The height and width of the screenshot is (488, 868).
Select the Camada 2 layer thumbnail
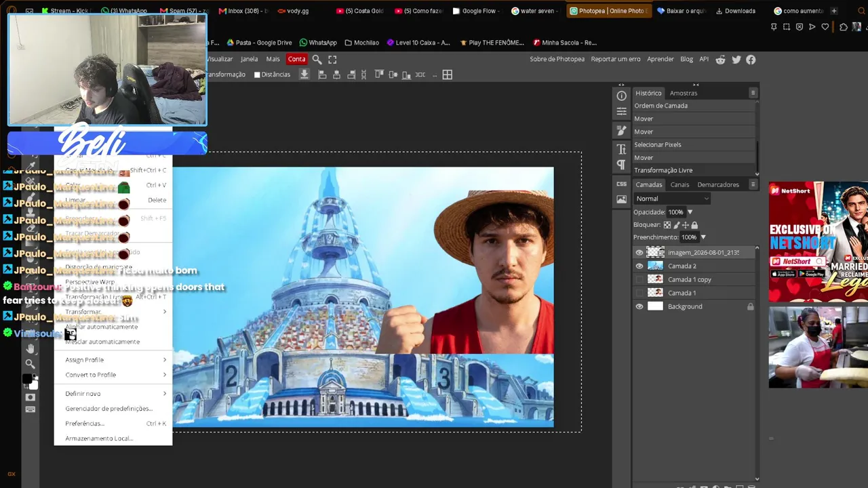655,266
